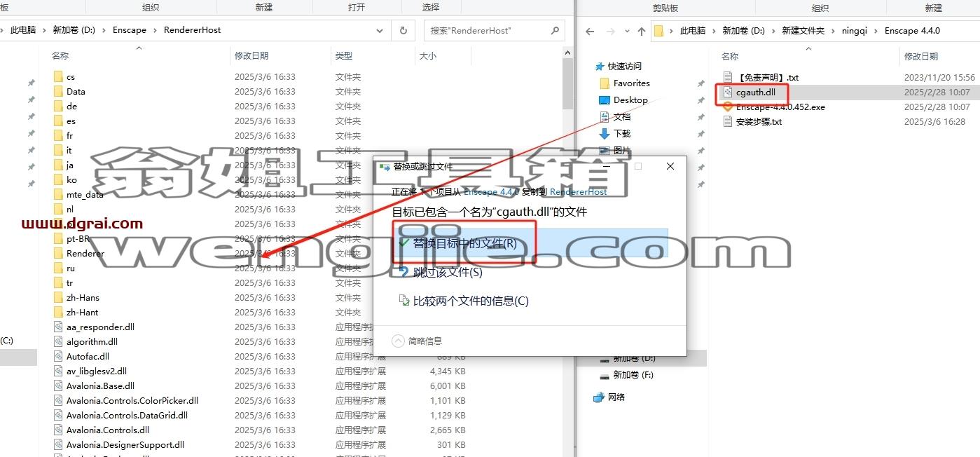Click the search magnifier icon in RendererHost search box
The height and width of the screenshot is (457, 980).
pos(554,31)
